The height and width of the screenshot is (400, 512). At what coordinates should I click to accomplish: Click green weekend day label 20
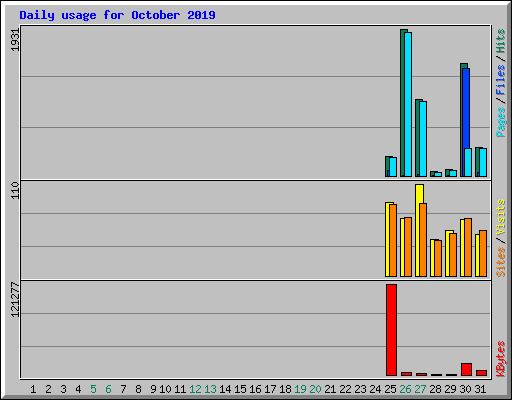(x=315, y=389)
